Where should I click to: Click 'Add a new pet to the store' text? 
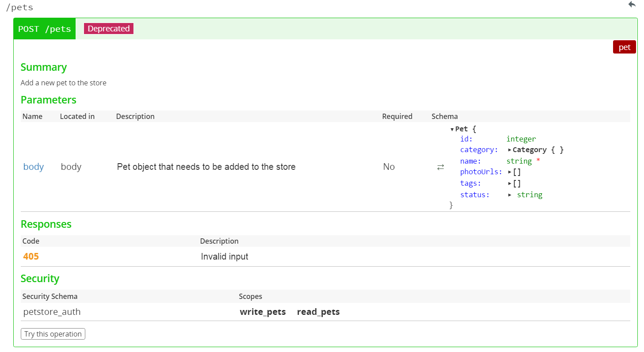(x=64, y=83)
